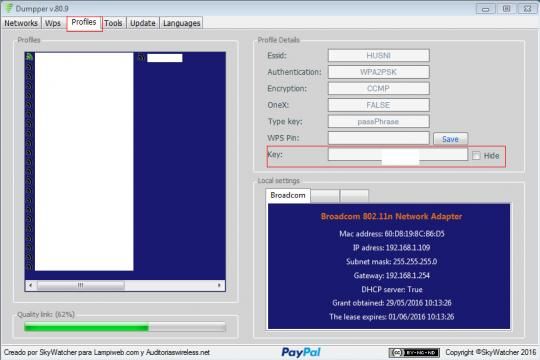The image size is (540, 360).
Task: Click the DHCP server True text
Action: (392, 289)
